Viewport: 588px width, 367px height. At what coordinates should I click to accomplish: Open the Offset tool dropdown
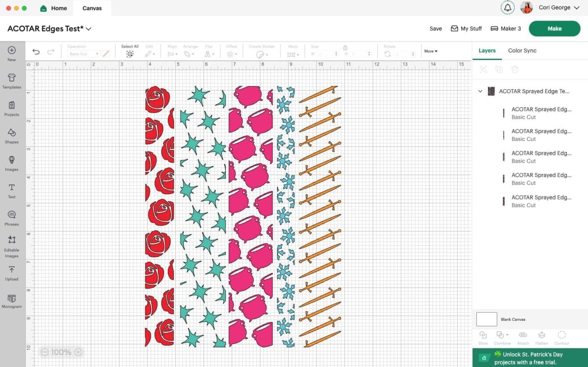pos(231,54)
